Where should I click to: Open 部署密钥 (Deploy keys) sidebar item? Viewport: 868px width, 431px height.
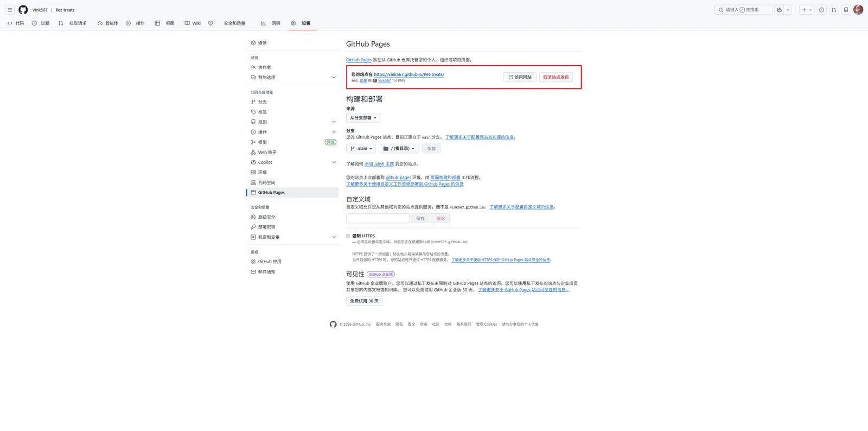coord(293,227)
